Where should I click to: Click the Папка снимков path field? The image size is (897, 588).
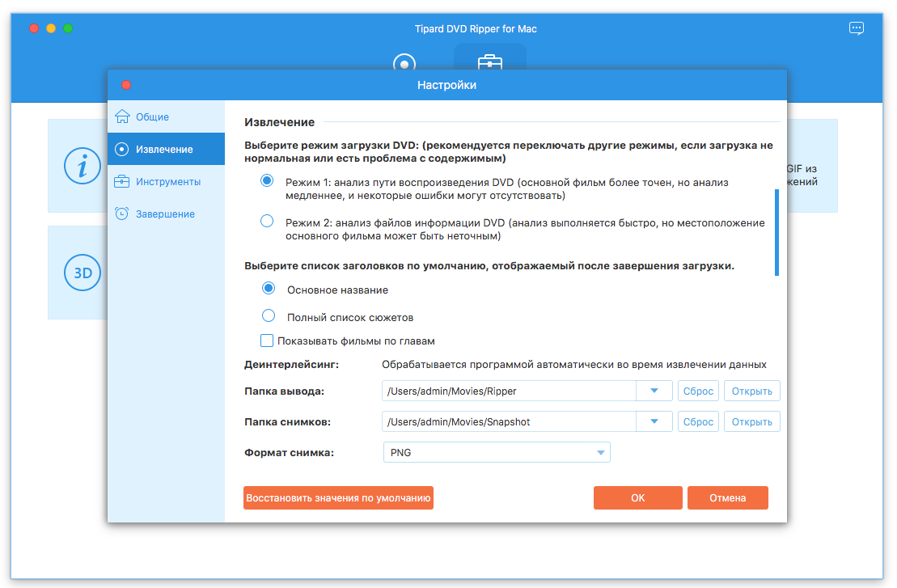(x=510, y=421)
